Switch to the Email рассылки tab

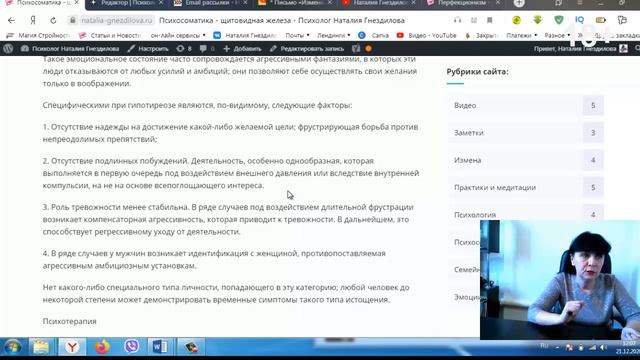click(211, 3)
